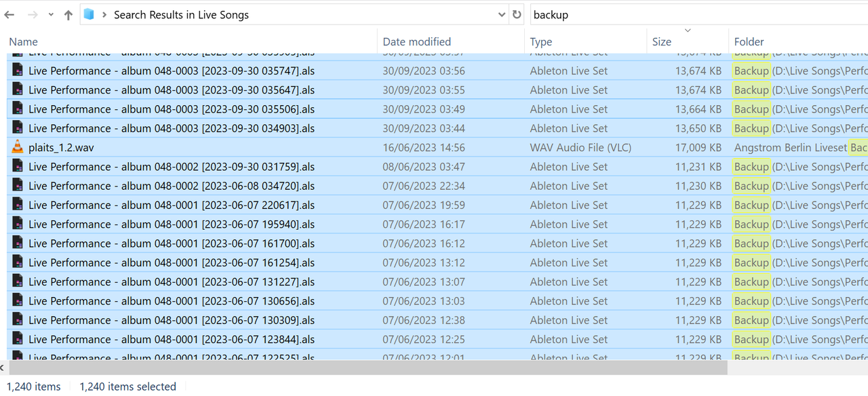This screenshot has width=868, height=396.
Task: Click the Ableton icon of 048-0001 [2023-06-07 195940].als
Action: click(x=18, y=224)
